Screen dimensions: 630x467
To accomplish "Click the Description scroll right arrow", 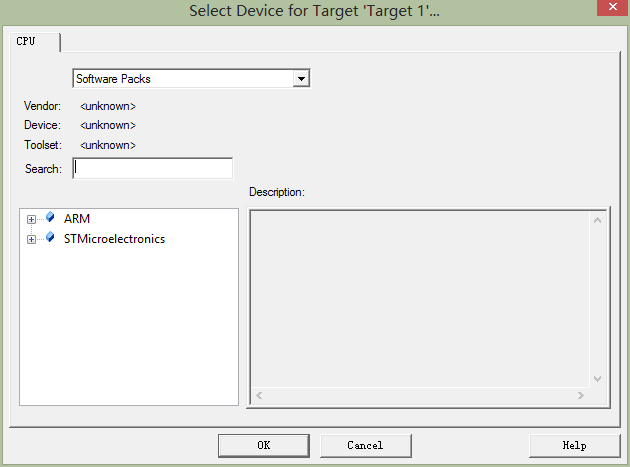I will click(581, 395).
